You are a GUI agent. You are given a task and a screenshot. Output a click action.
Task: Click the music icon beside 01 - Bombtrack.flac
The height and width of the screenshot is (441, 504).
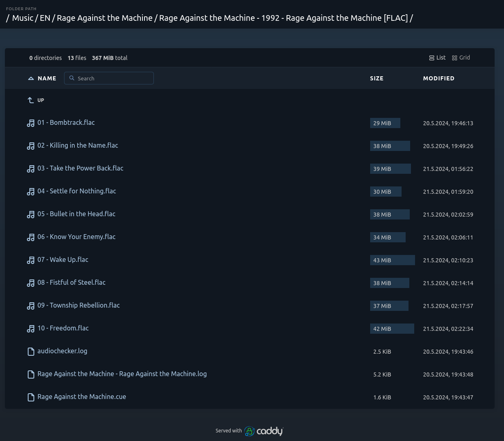pos(31,123)
